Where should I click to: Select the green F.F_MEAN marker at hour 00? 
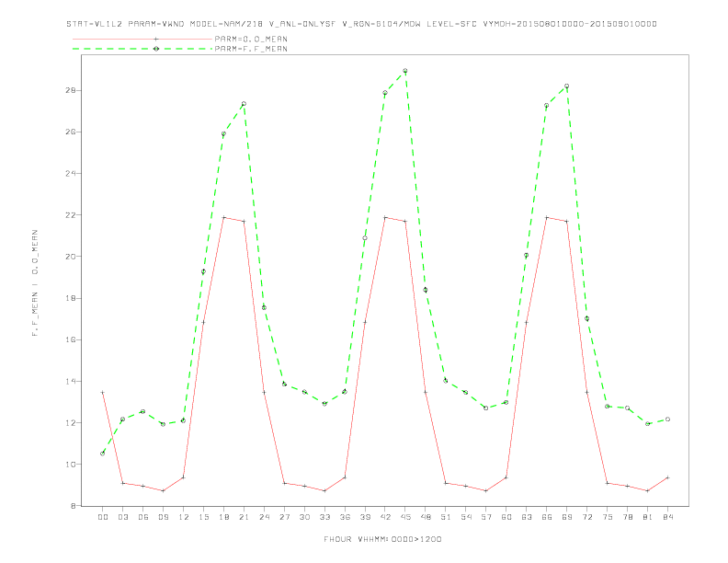[103, 454]
